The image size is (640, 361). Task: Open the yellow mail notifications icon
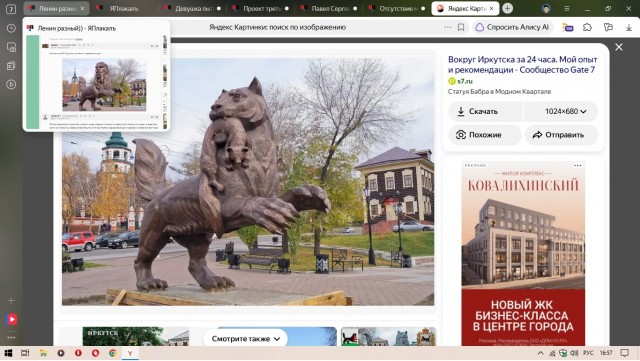point(568,27)
